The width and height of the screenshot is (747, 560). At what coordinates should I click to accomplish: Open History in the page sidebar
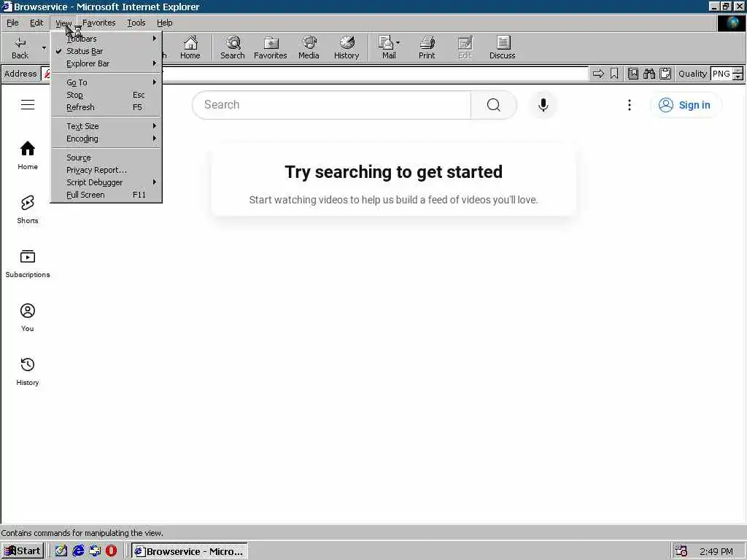28,371
